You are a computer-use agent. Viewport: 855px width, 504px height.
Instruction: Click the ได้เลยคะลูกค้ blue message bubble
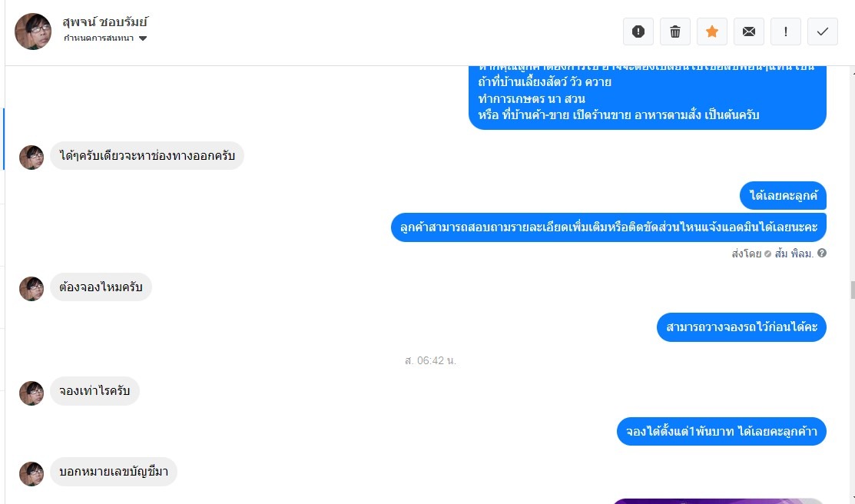tap(783, 195)
